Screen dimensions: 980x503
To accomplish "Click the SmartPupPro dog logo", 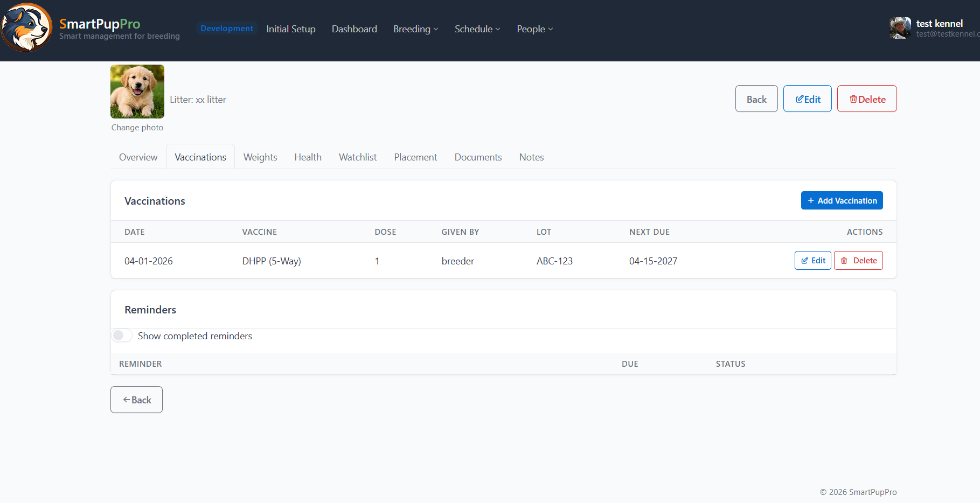I will pyautogui.click(x=26, y=27).
